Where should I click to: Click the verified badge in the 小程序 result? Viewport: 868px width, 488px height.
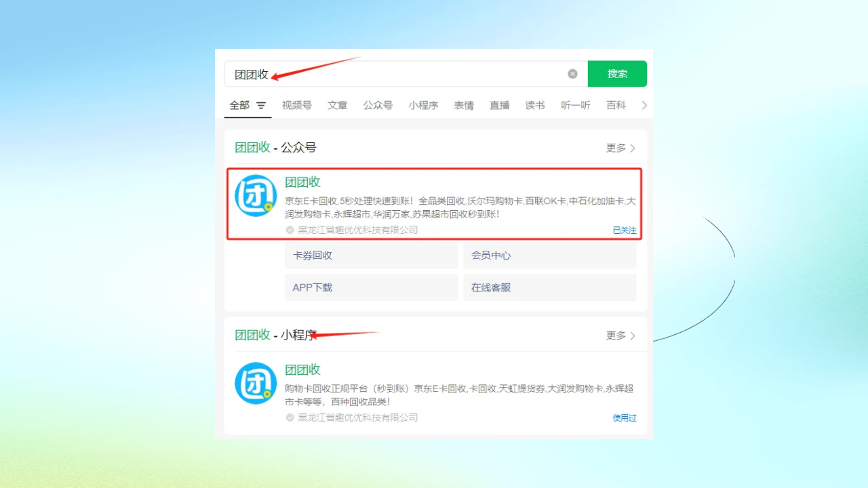point(290,418)
